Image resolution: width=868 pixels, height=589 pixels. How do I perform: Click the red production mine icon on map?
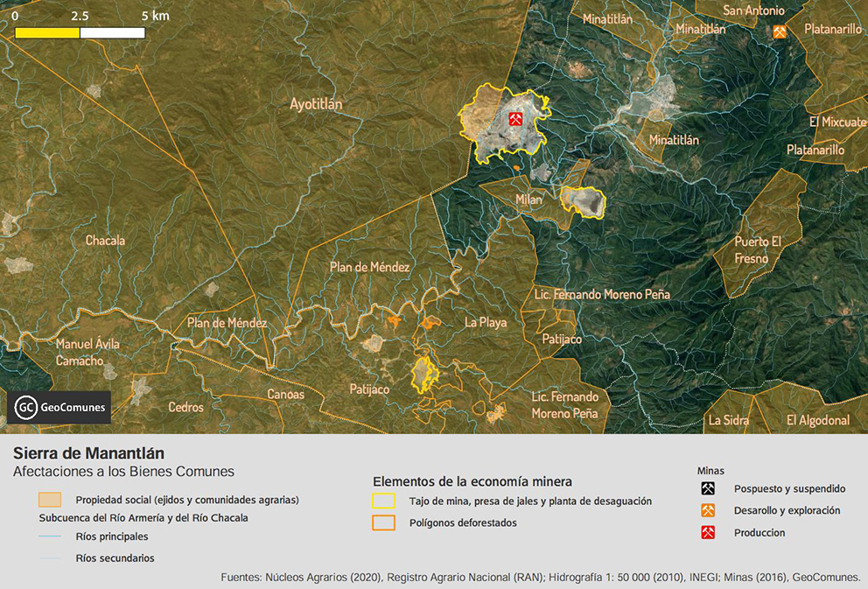[516, 119]
